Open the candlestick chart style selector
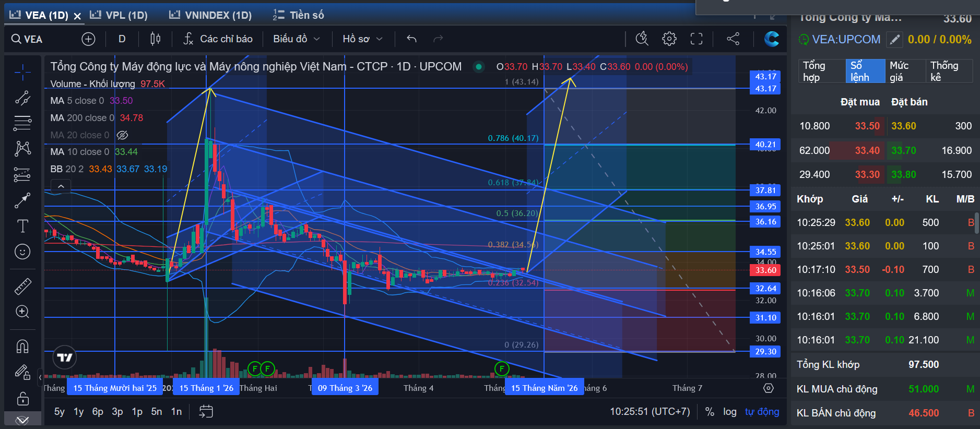This screenshot has width=980, height=429. click(155, 39)
